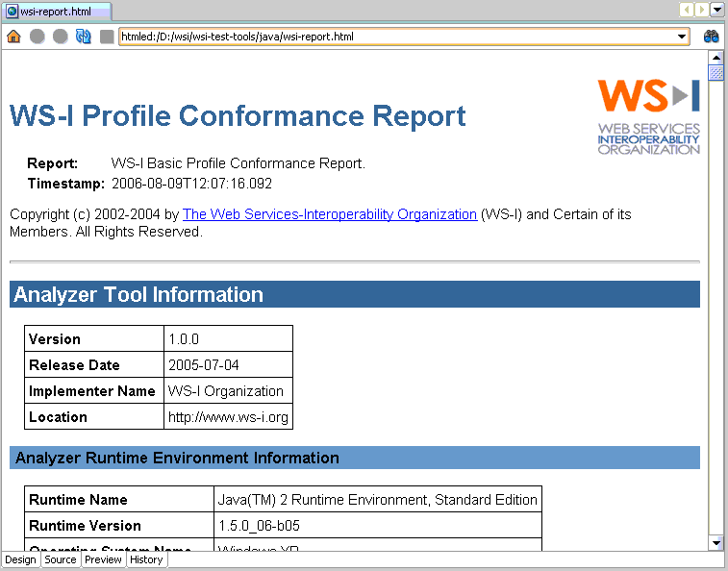This screenshot has width=728, height=571.
Task: Click the Home icon in browser toolbar
Action: (x=13, y=37)
